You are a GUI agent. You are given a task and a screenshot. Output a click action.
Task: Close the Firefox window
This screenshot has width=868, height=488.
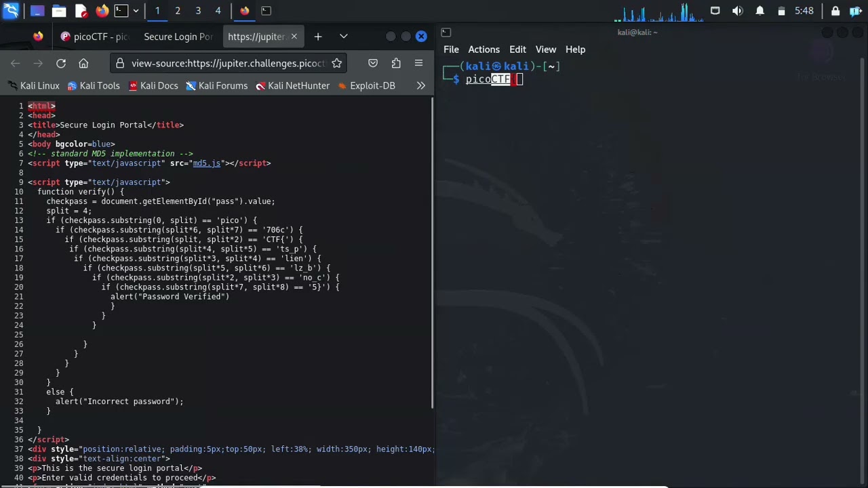(421, 37)
